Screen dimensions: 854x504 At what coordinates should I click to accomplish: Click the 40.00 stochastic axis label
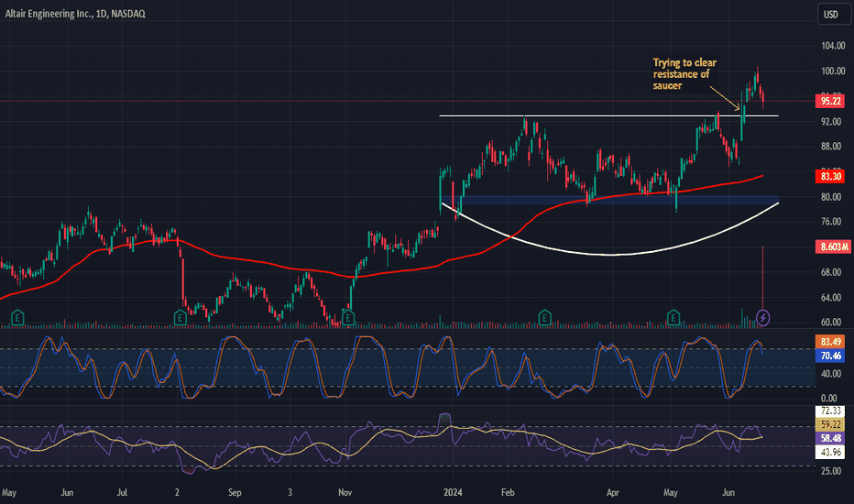(x=831, y=374)
